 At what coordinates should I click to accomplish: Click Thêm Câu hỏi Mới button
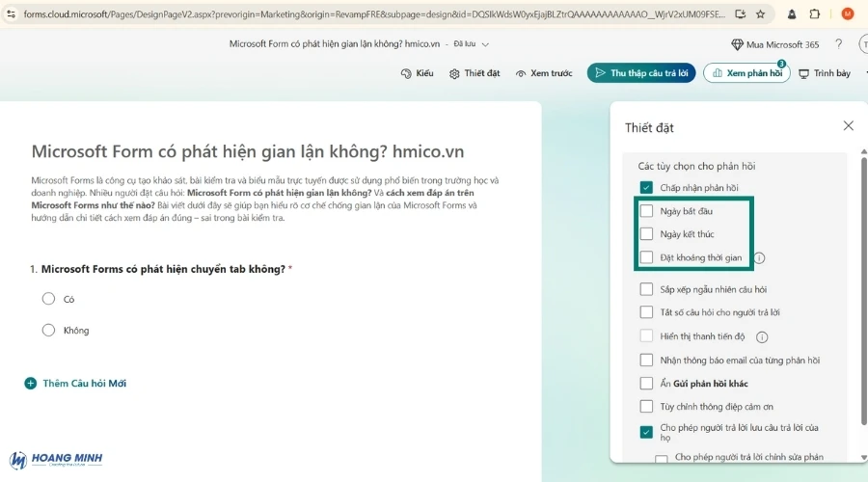76,383
